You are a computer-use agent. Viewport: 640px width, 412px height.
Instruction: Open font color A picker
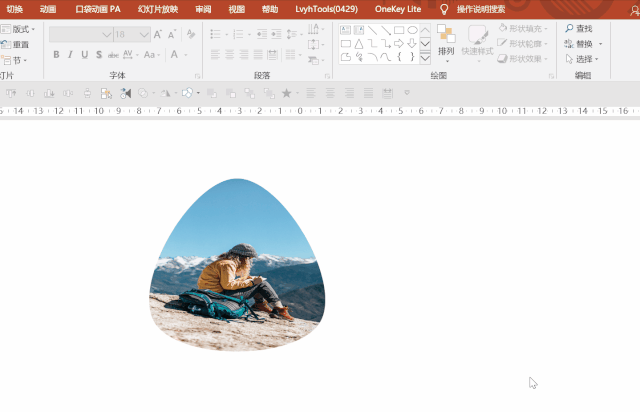pyautogui.click(x=174, y=55)
